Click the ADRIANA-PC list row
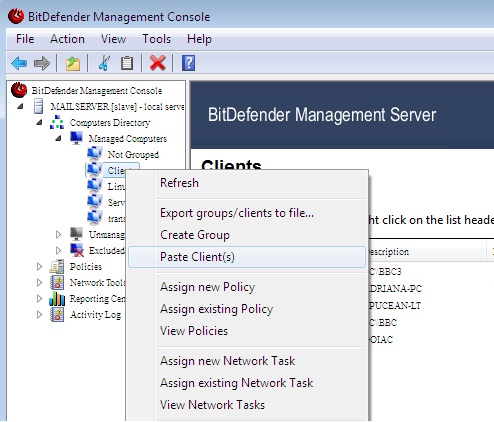Screen dimensions: 494x422 (395, 289)
